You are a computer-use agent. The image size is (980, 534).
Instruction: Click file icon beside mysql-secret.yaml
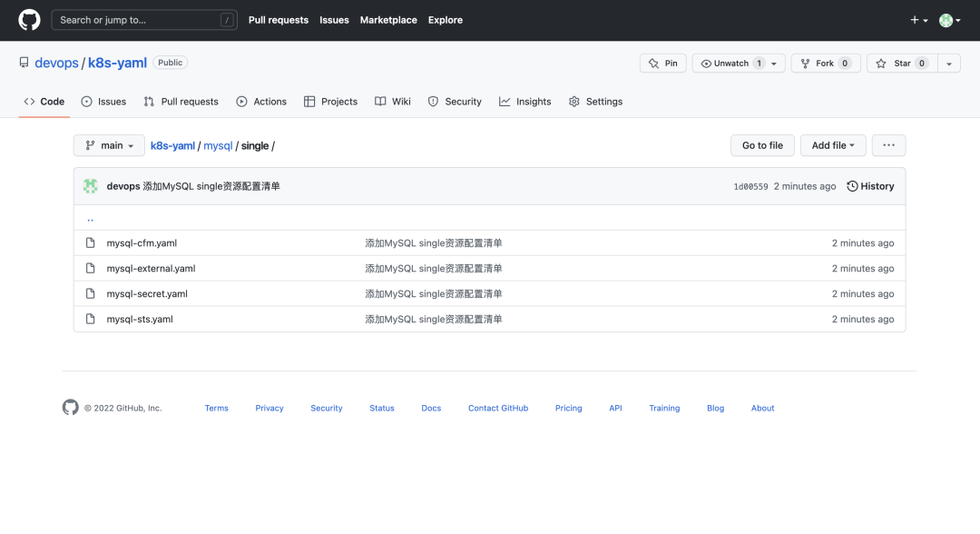point(91,293)
